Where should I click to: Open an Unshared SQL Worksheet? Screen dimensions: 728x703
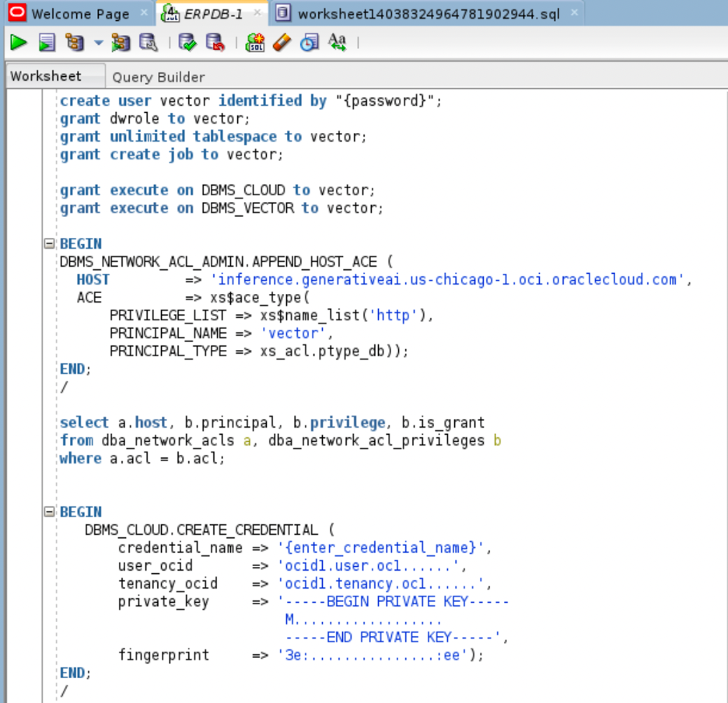pos(254,43)
